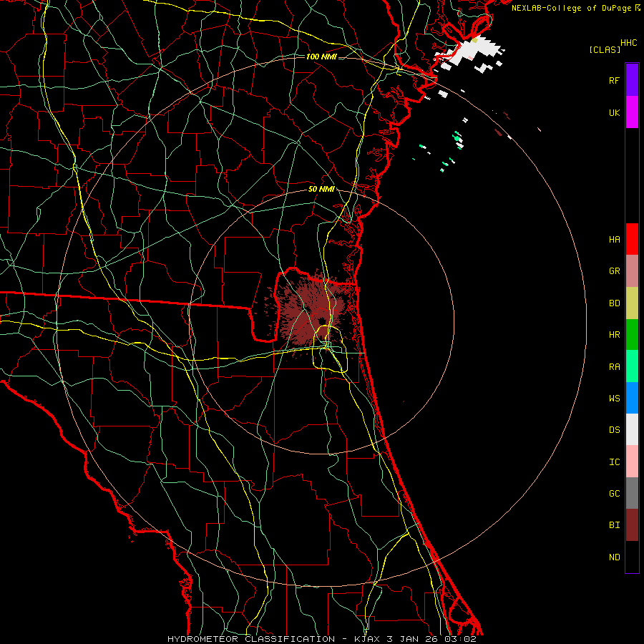Select the BI brown legend swatch
This screenshot has width=644, height=644.
(632, 525)
